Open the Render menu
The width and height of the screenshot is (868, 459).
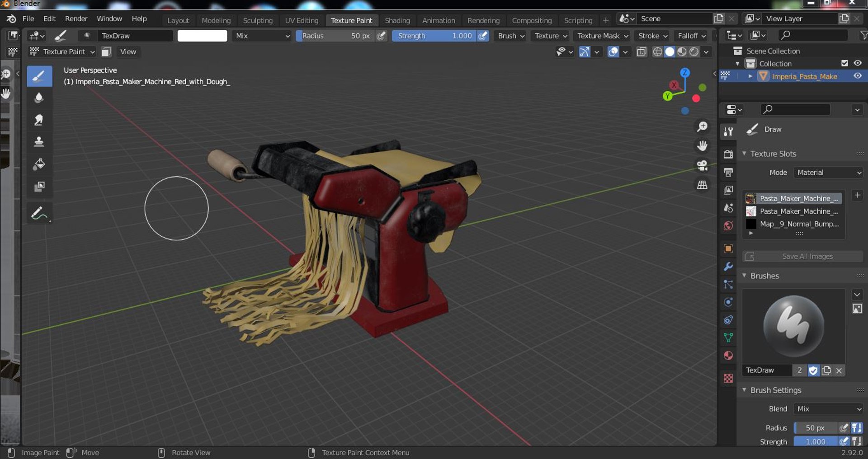click(x=76, y=19)
